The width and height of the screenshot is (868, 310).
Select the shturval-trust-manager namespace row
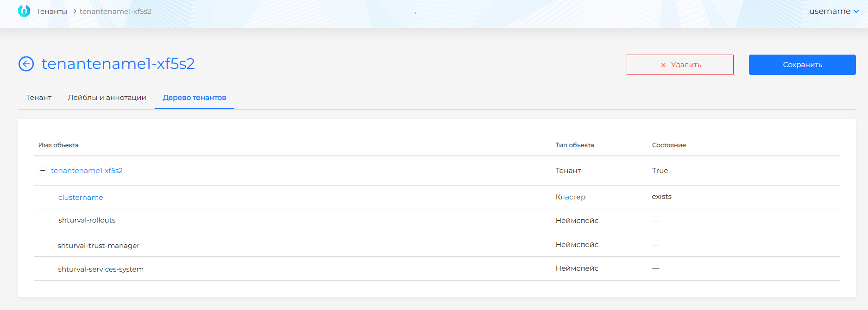pyautogui.click(x=99, y=246)
